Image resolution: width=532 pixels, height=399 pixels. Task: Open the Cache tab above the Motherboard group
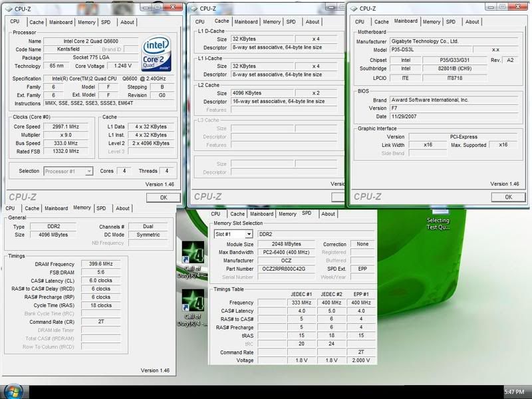click(x=382, y=22)
